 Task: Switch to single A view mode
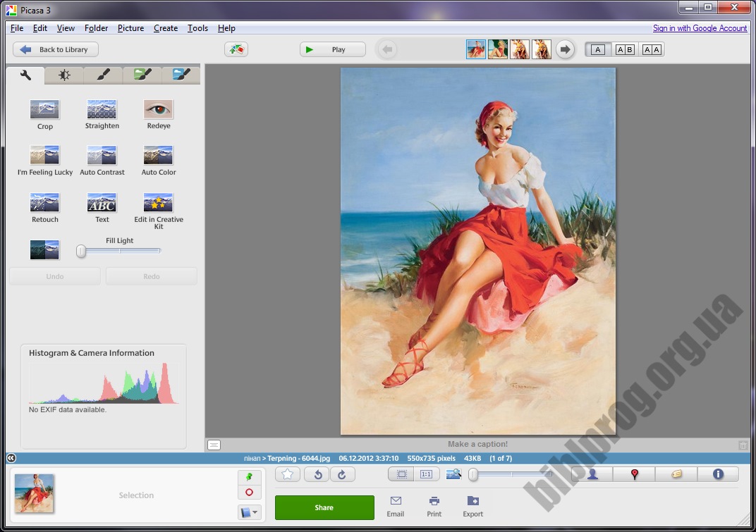pyautogui.click(x=598, y=49)
